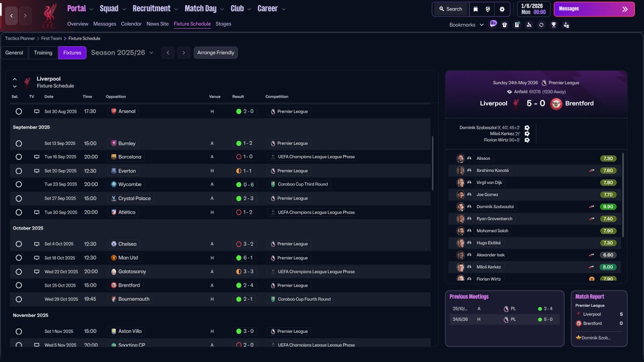The height and width of the screenshot is (362, 644).
Task: Switch to the General tab
Action: [14, 53]
